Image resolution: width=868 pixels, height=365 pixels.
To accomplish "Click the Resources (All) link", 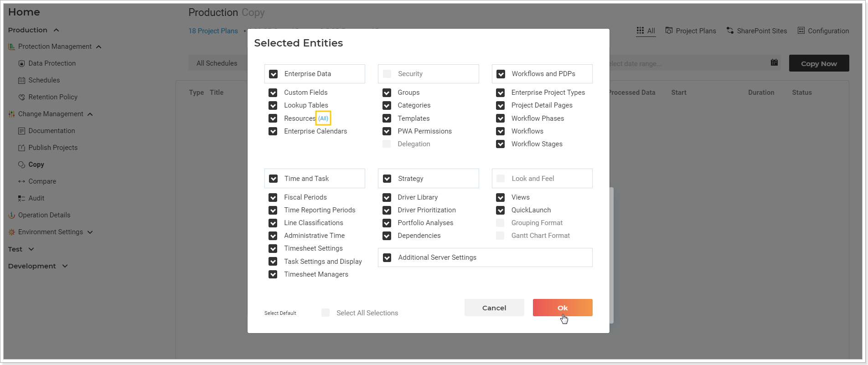I will pyautogui.click(x=323, y=118).
